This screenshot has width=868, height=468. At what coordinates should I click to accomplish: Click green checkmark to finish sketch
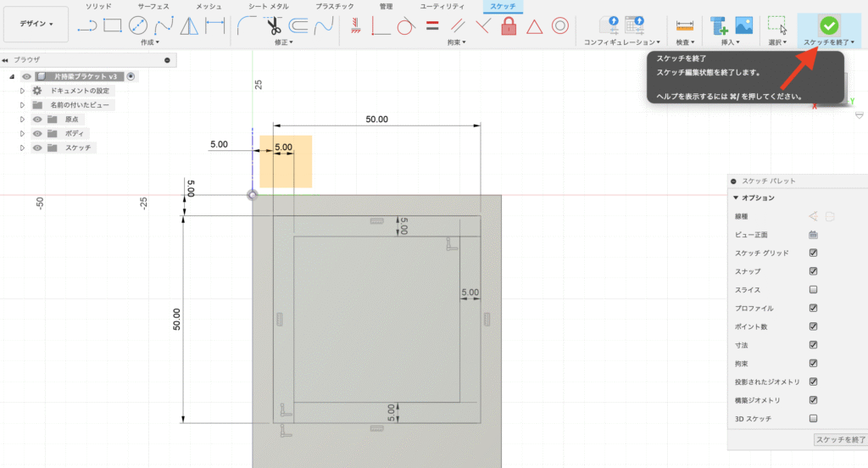click(829, 25)
